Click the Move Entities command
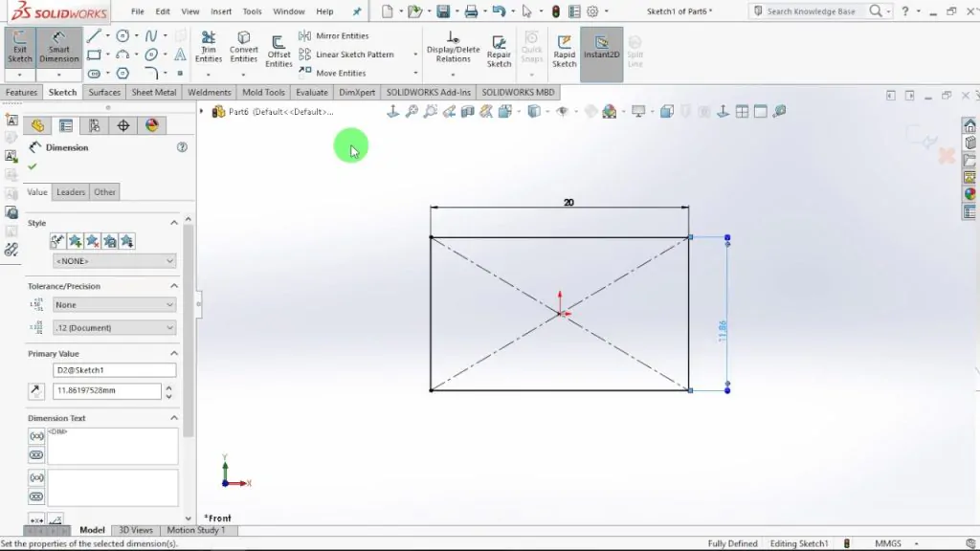This screenshot has width=980, height=551. pyautogui.click(x=332, y=73)
